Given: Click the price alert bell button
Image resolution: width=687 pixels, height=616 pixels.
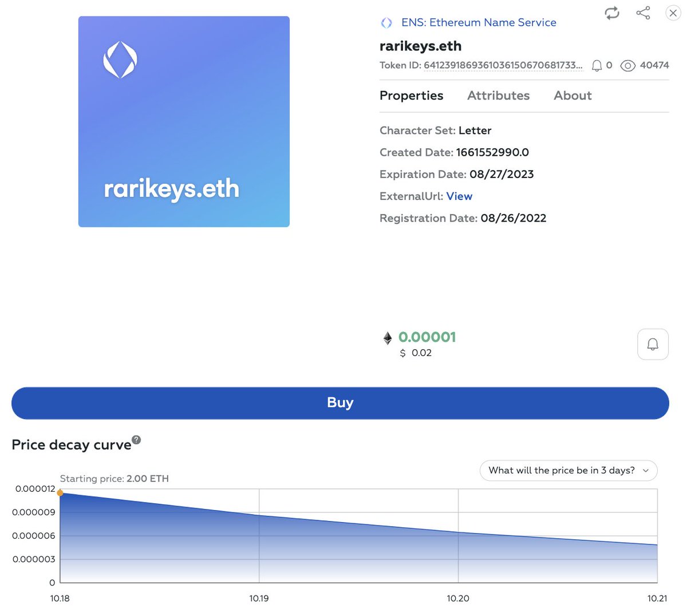Looking at the screenshot, I should pyautogui.click(x=653, y=344).
